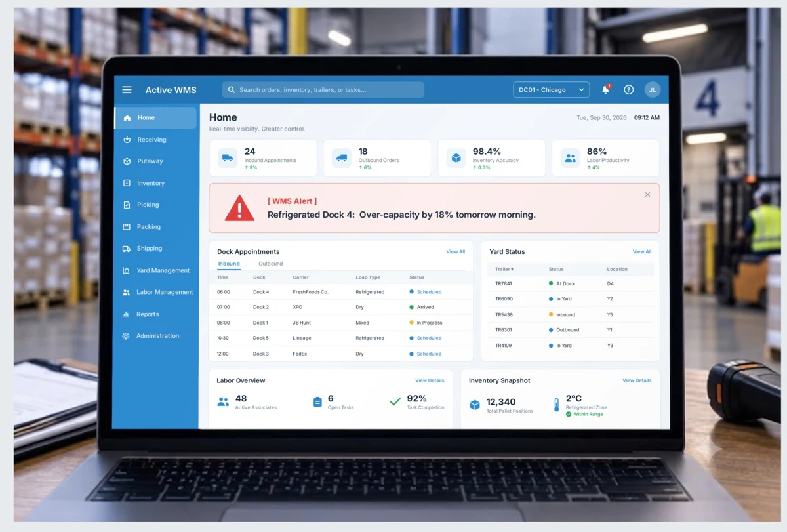The image size is (787, 532).
Task: Click View All in Yard Status
Action: pos(642,252)
